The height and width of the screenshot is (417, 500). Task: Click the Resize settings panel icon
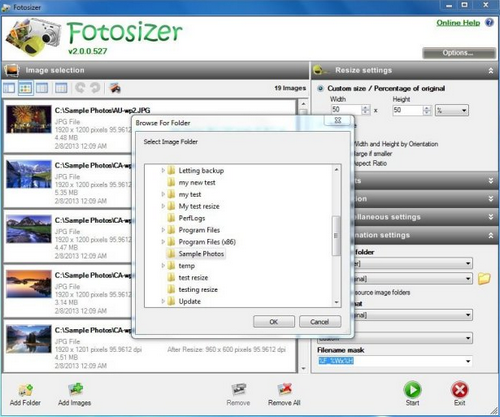320,70
